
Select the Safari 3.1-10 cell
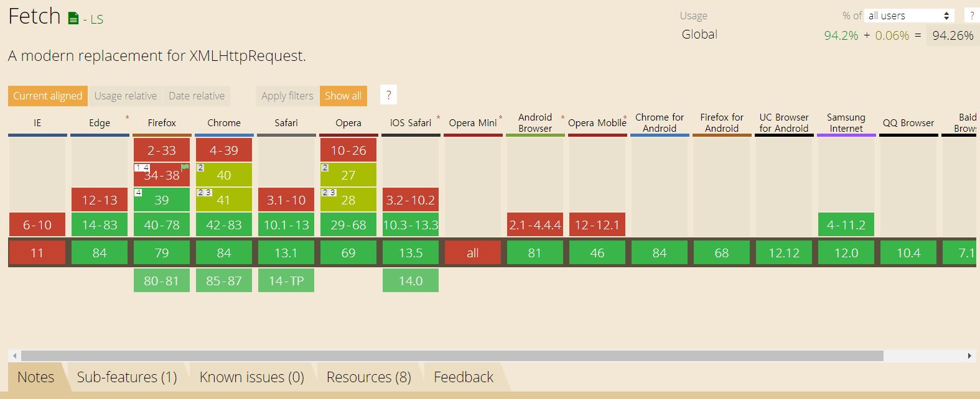click(286, 199)
